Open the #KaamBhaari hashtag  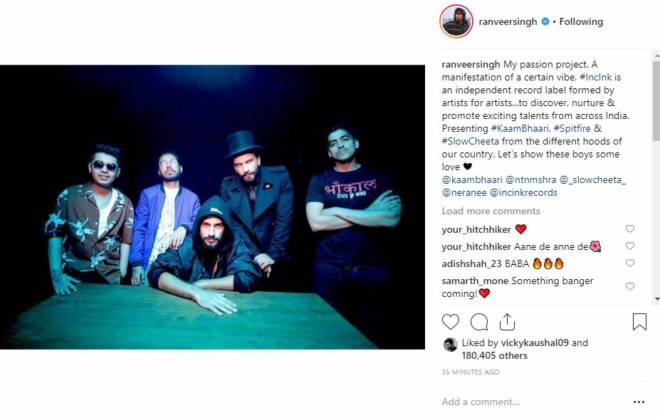pyautogui.click(x=520, y=128)
